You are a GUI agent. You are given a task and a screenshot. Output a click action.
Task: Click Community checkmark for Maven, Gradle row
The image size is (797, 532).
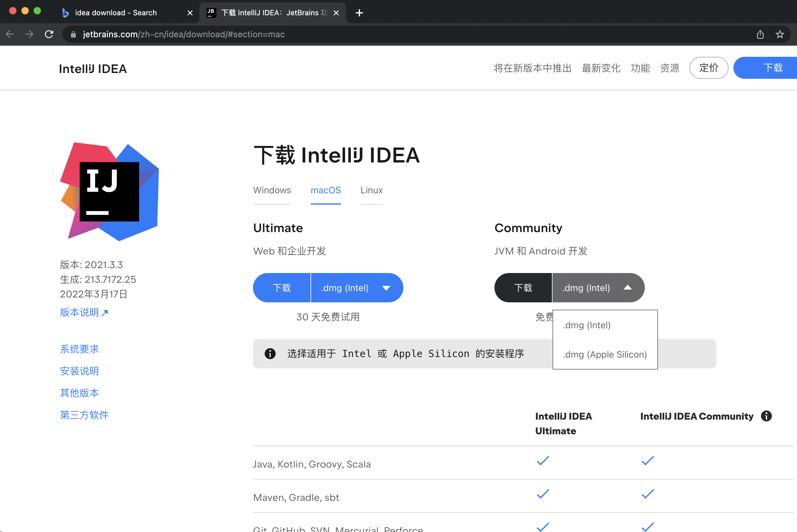[x=648, y=494]
